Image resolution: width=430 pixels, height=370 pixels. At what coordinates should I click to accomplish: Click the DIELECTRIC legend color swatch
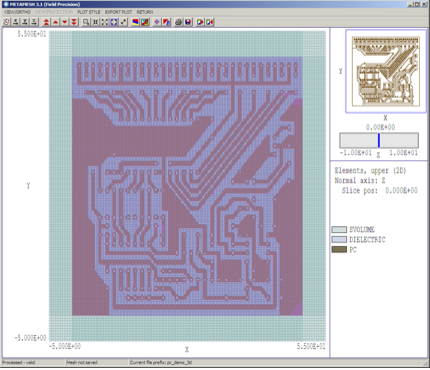339,240
